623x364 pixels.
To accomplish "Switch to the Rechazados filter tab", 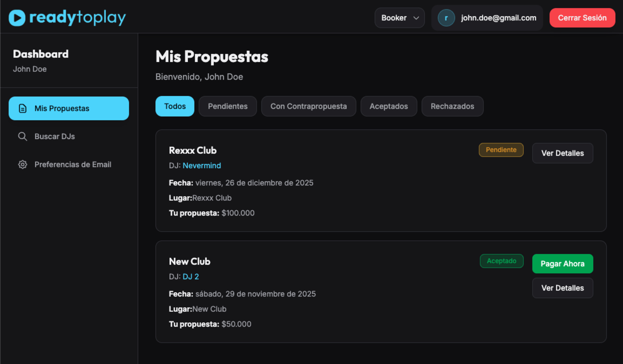I will [452, 106].
